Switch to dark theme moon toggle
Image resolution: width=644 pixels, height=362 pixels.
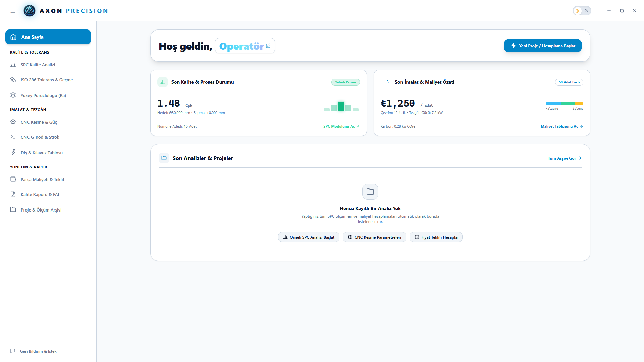point(586,11)
